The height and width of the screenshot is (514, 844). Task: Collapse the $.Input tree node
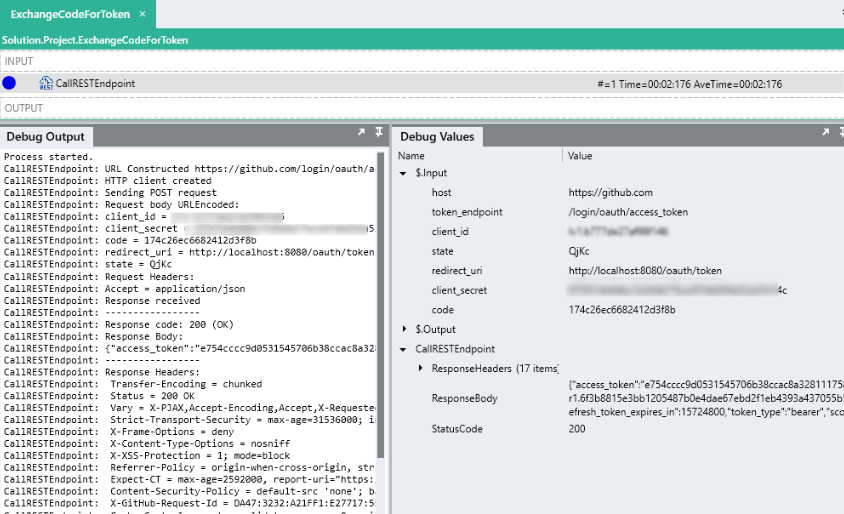pyautogui.click(x=404, y=174)
